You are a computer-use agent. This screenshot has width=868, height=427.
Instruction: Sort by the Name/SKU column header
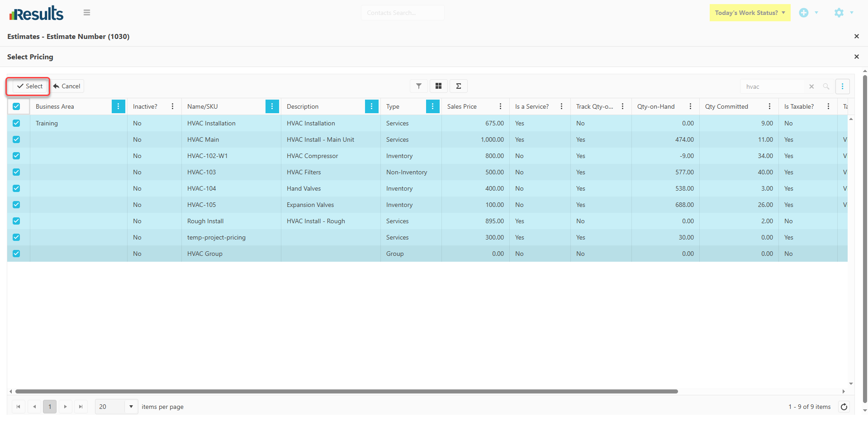point(203,106)
